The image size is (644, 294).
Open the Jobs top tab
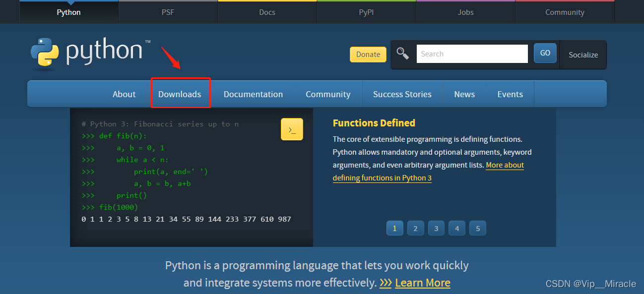point(466,12)
